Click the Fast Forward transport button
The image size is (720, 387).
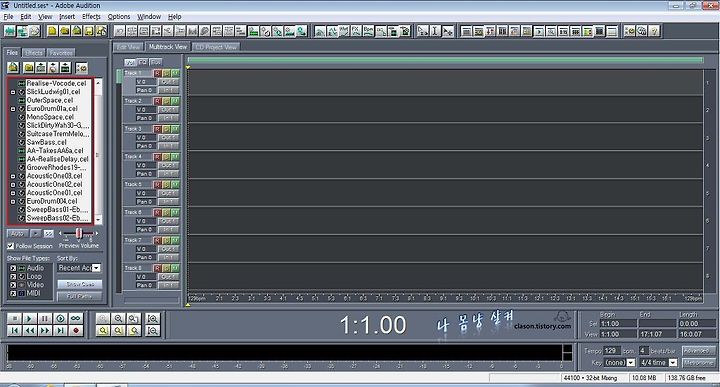tap(45, 331)
